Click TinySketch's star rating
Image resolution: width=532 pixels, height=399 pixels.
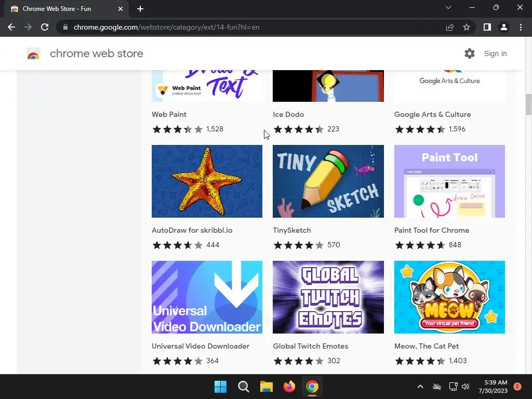tap(299, 245)
